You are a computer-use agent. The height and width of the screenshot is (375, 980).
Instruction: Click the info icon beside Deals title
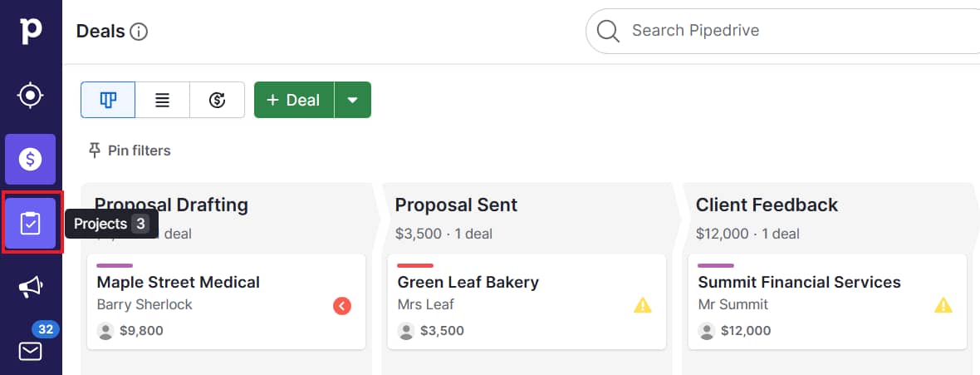pos(139,32)
